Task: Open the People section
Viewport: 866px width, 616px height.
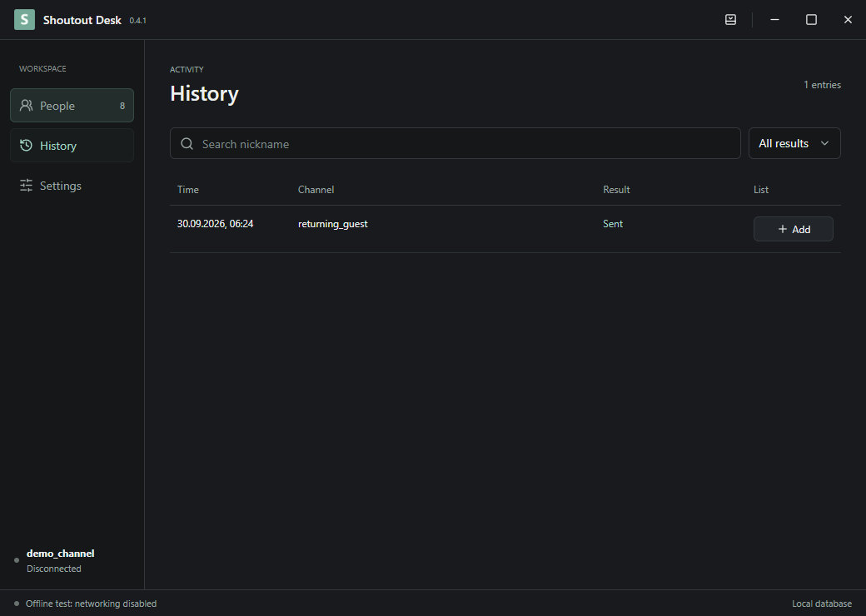Action: (72, 106)
